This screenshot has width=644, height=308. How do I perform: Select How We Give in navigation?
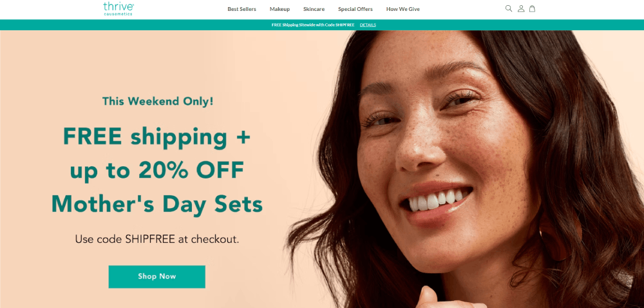403,9
